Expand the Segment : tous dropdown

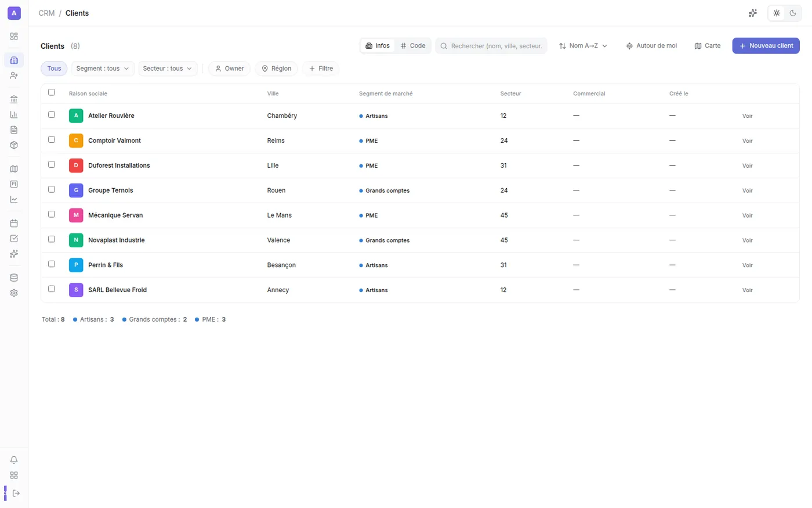tap(103, 69)
